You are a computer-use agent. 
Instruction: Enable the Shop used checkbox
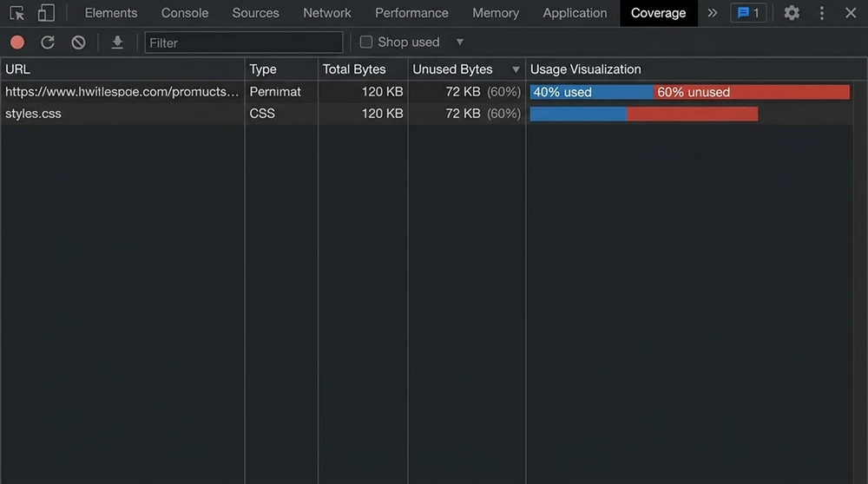366,42
